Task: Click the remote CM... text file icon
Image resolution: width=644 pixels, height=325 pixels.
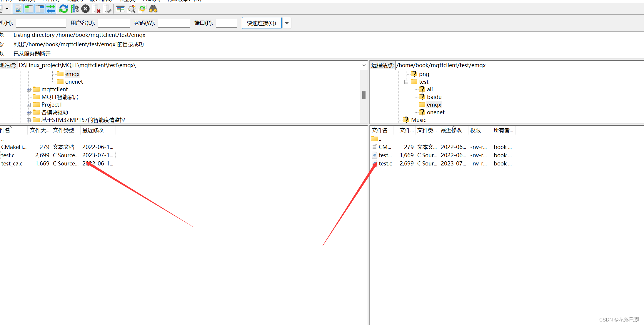Action: [x=375, y=147]
